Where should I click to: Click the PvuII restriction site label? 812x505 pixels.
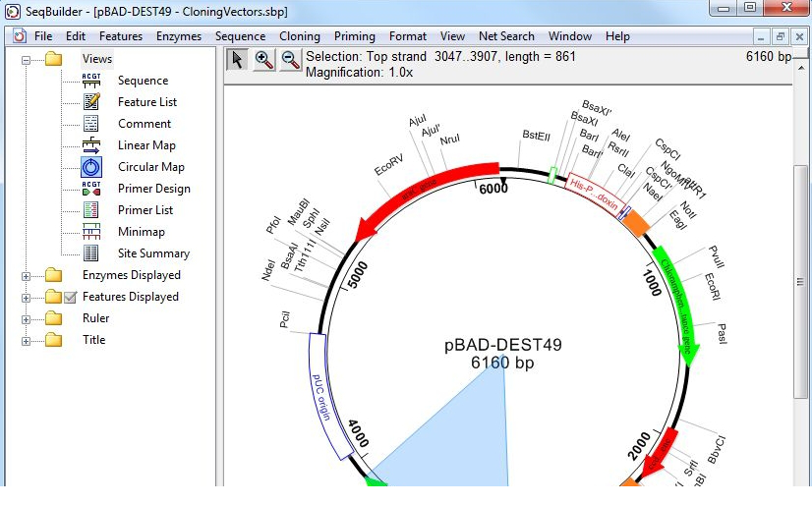(717, 257)
